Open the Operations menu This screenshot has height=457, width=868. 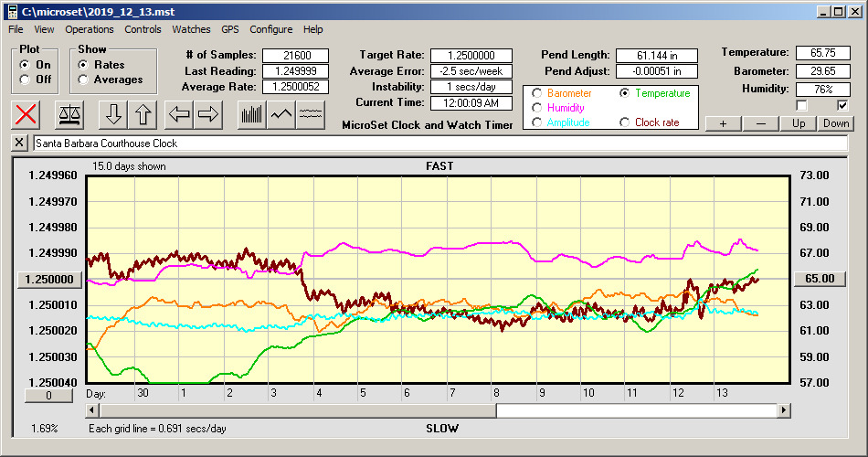(90, 29)
